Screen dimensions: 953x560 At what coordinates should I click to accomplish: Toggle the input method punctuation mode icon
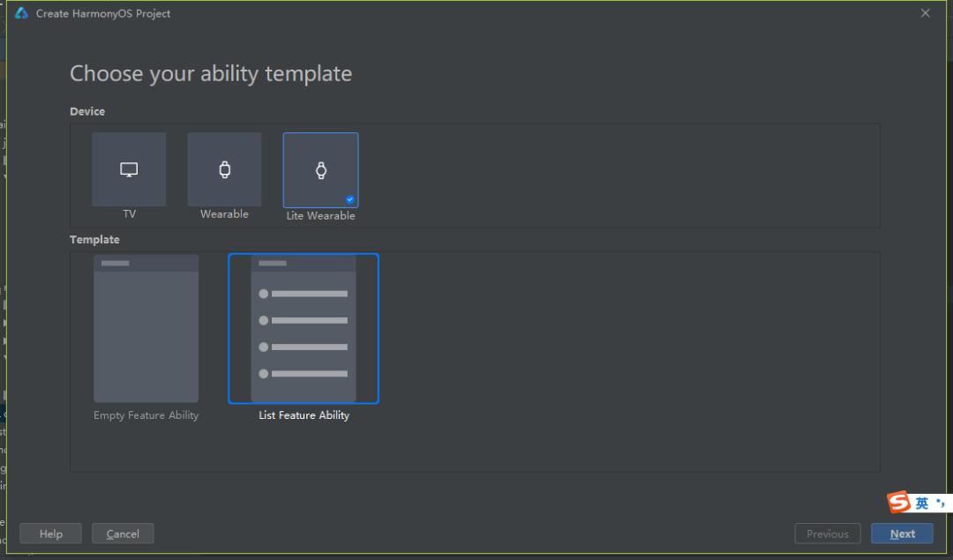941,503
